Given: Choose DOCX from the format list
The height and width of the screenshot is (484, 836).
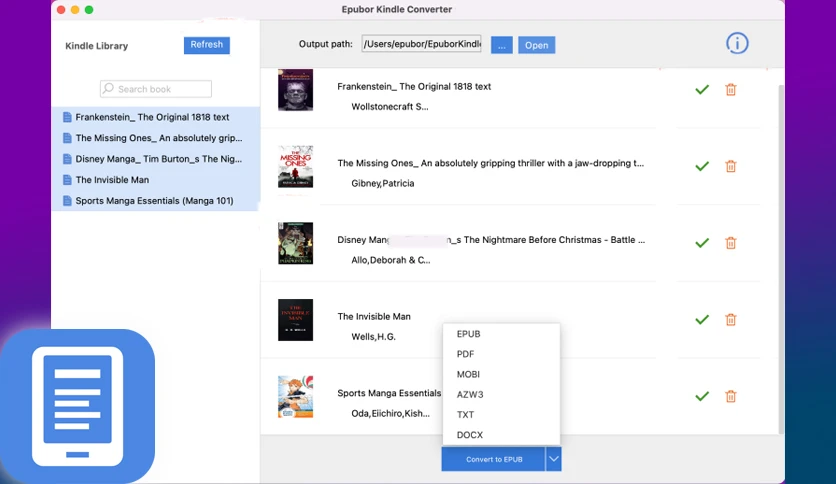Looking at the screenshot, I should click(x=470, y=435).
